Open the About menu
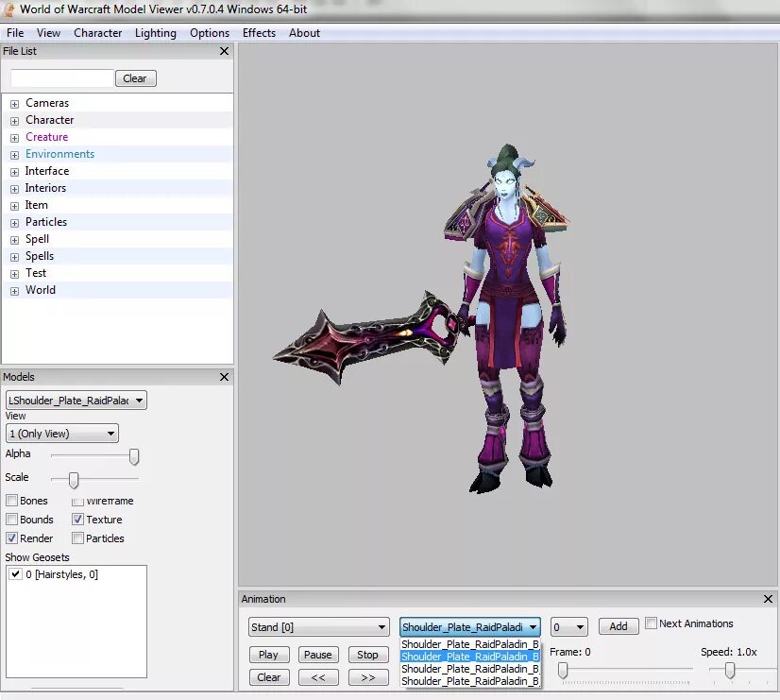780x700 pixels. tap(304, 33)
